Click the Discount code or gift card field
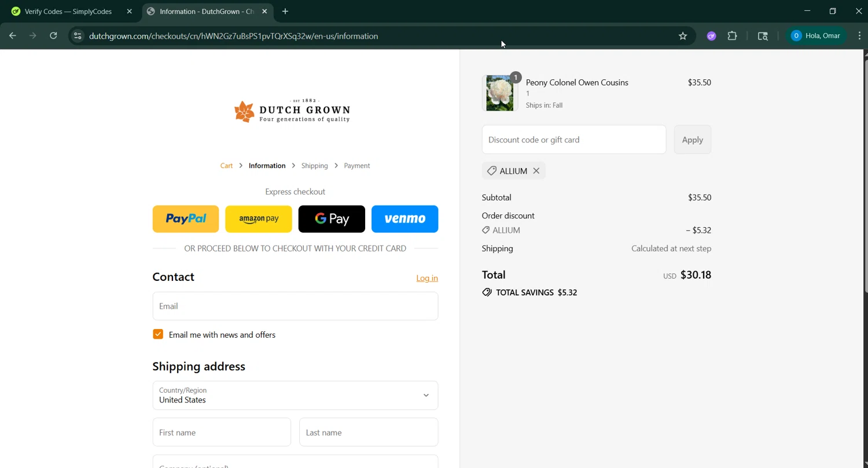Screen dimensions: 868x468 pos(574,140)
